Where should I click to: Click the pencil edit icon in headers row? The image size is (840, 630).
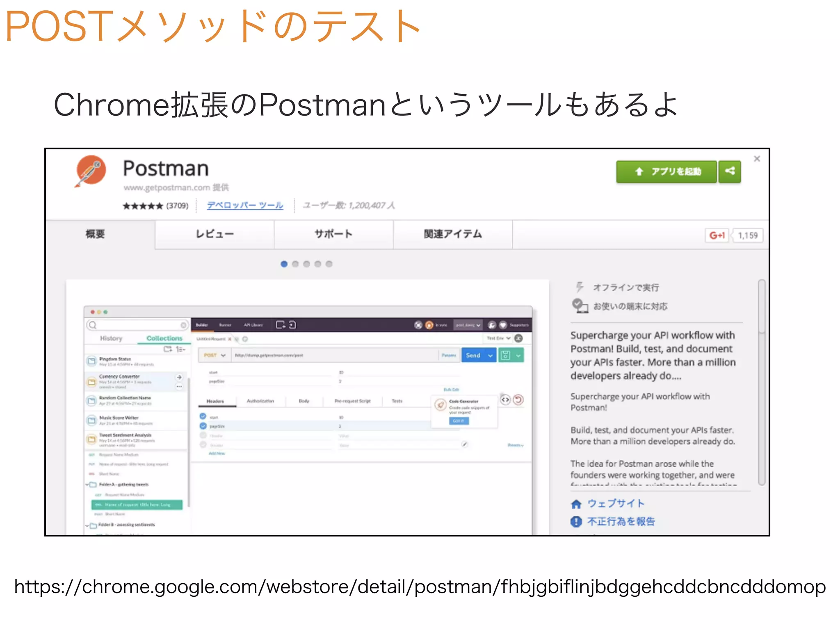pos(464,444)
